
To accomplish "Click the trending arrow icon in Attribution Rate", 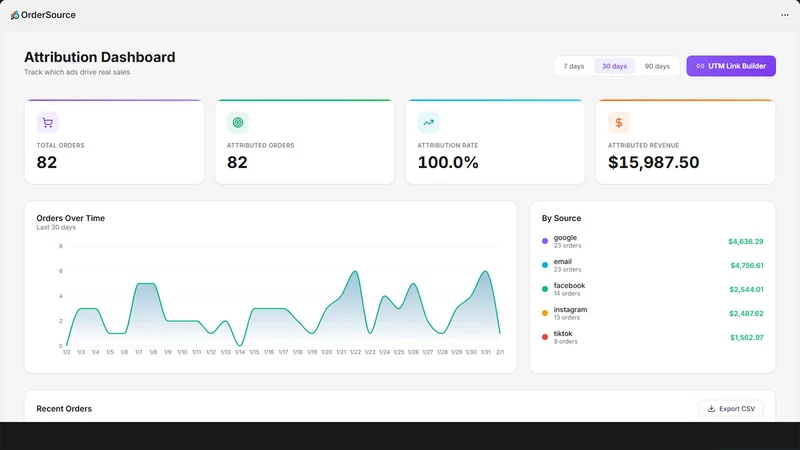I will coord(428,122).
